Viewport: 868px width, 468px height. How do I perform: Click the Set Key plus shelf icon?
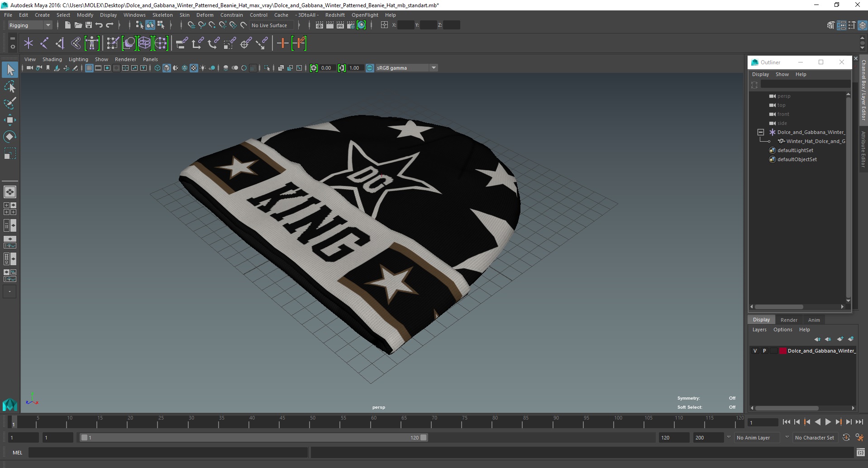point(282,43)
